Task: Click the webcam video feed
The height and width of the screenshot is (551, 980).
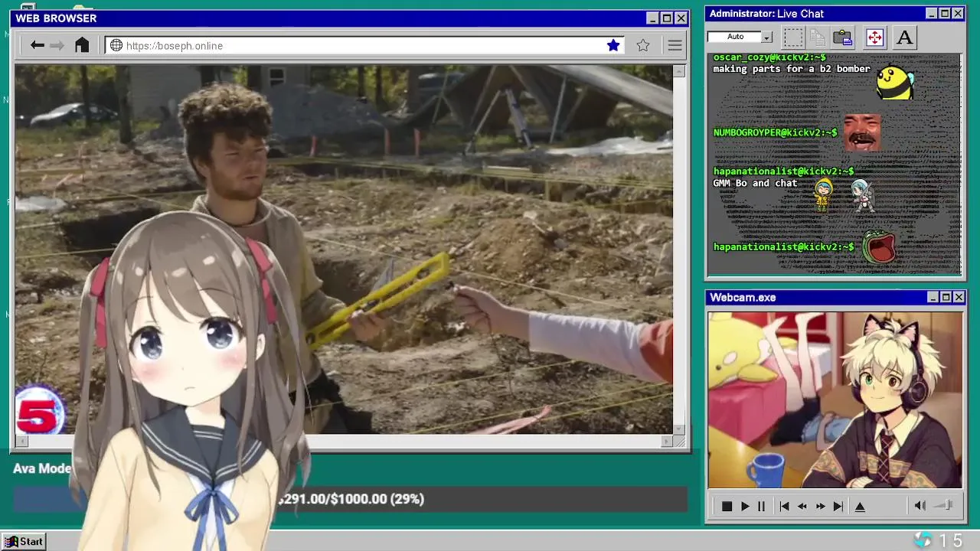Action: (835, 399)
